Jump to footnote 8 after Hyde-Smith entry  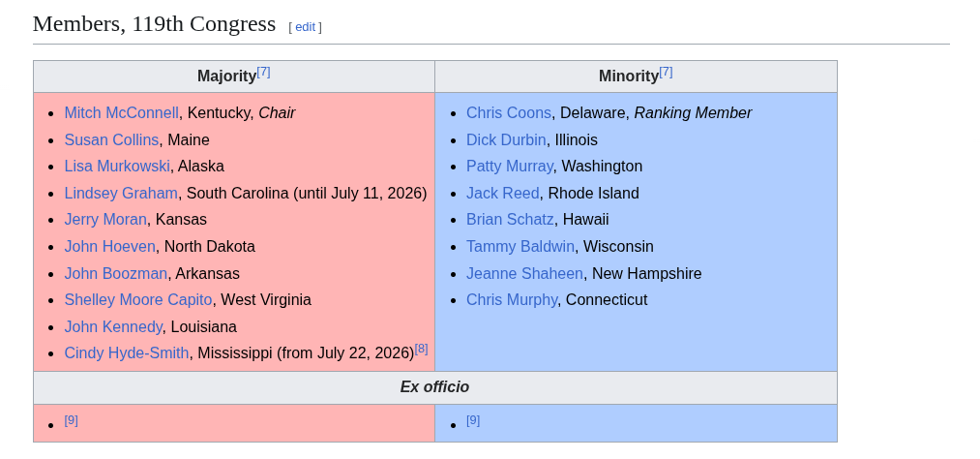422,349
